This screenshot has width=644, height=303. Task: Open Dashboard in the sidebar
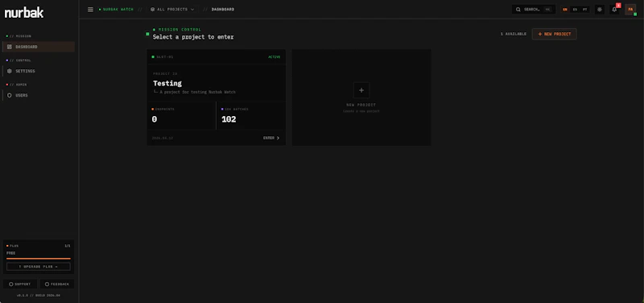pyautogui.click(x=39, y=47)
